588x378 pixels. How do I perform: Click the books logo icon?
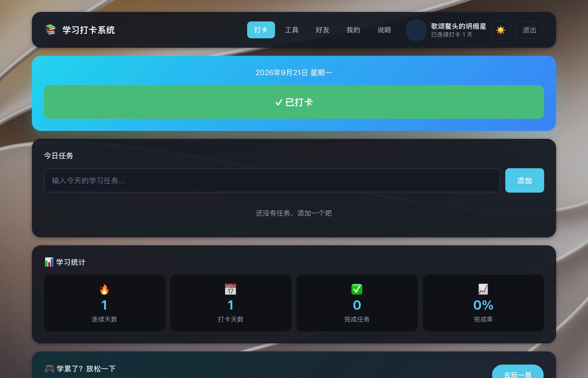click(50, 30)
